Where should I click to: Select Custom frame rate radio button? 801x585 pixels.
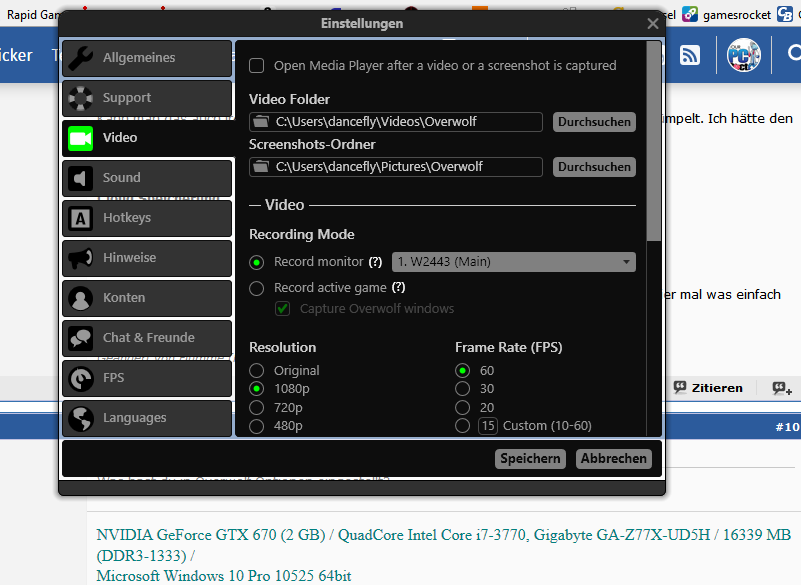[x=462, y=426]
